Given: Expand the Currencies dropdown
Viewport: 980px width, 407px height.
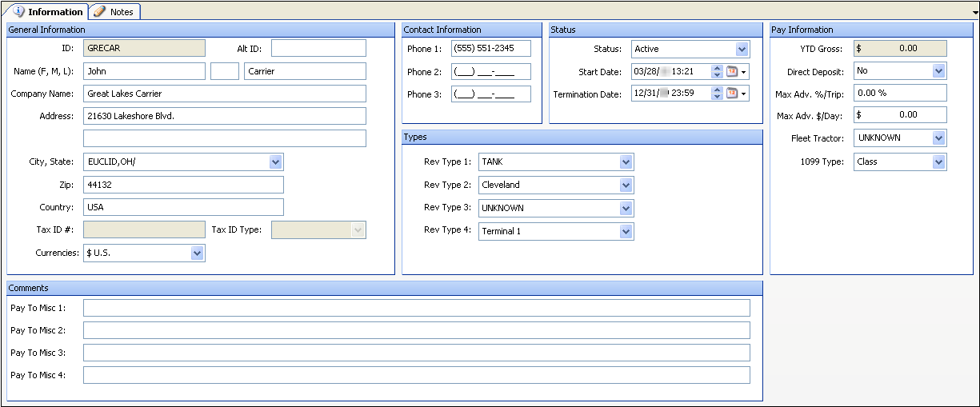Looking at the screenshot, I should point(197,253).
